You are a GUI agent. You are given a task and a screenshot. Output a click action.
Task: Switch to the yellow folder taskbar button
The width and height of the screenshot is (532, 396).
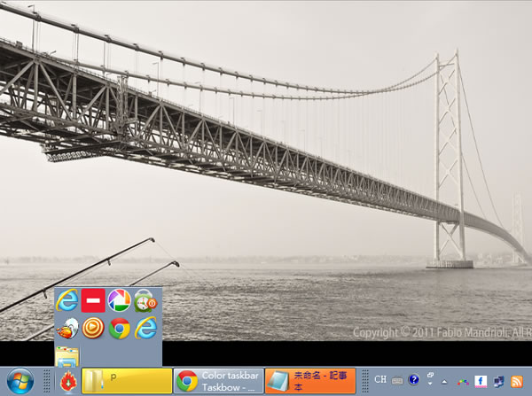[x=126, y=381]
